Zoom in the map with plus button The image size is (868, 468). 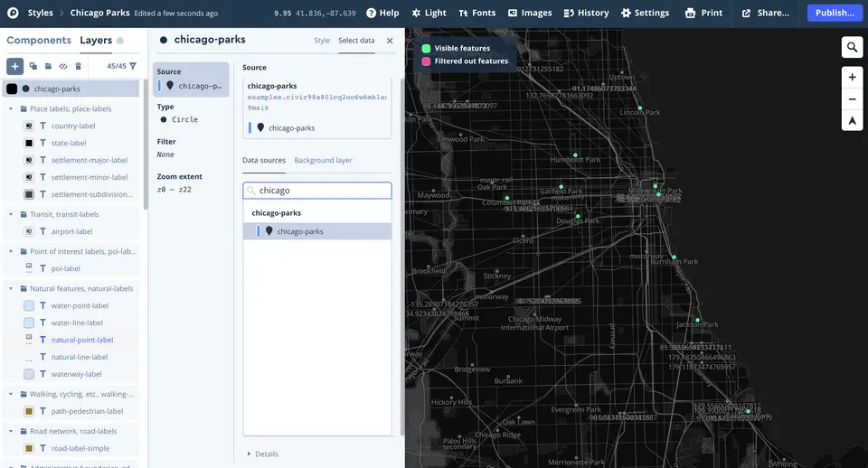(852, 78)
